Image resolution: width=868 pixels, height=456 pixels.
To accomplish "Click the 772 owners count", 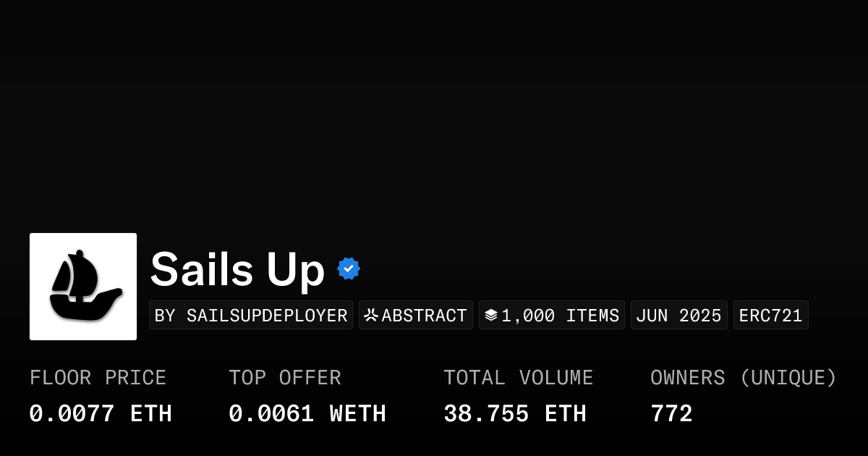I will click(x=671, y=414).
